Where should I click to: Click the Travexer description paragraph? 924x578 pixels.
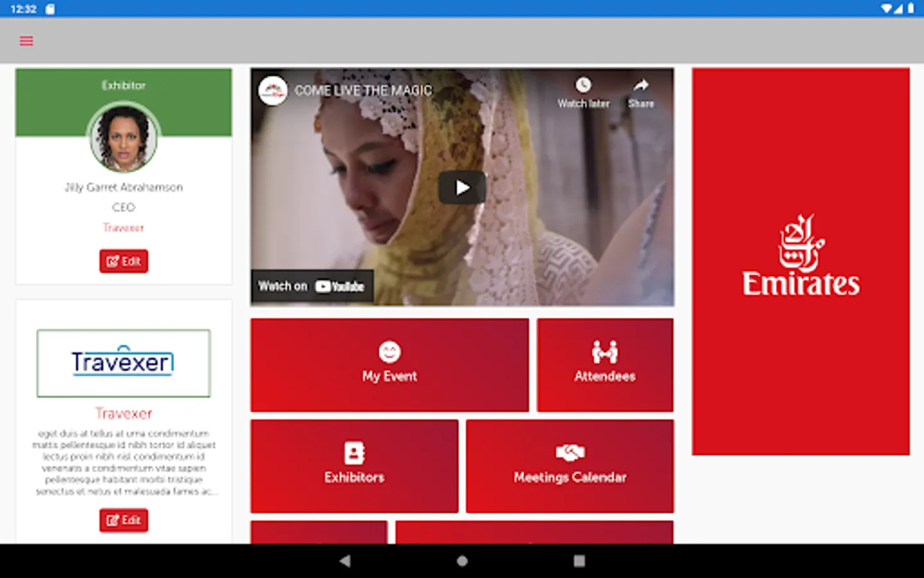pos(124,462)
